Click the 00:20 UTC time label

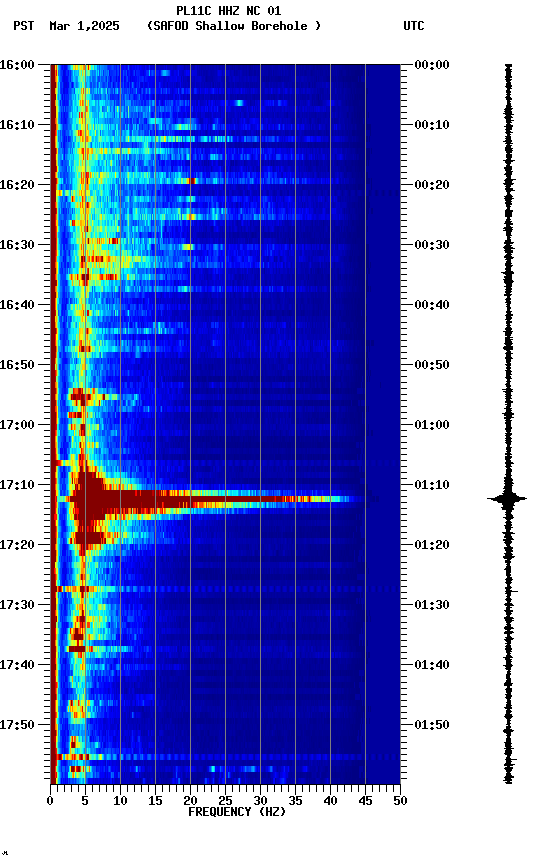432,185
